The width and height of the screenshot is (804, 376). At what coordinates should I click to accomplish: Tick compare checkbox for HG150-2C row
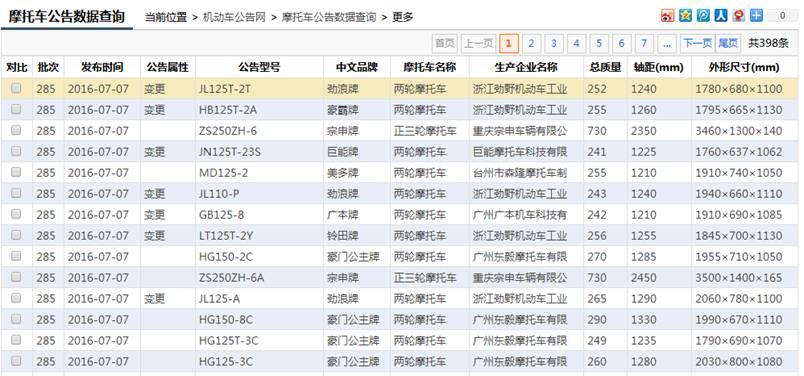pyautogui.click(x=16, y=256)
